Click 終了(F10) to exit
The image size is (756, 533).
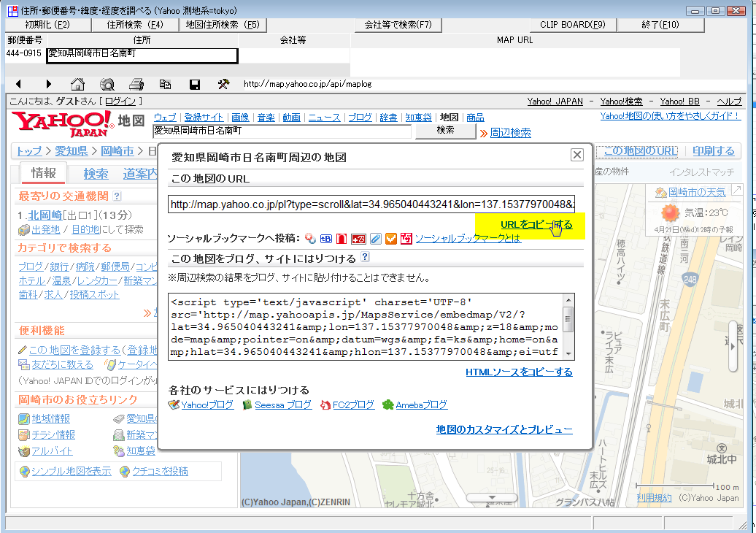point(660,25)
